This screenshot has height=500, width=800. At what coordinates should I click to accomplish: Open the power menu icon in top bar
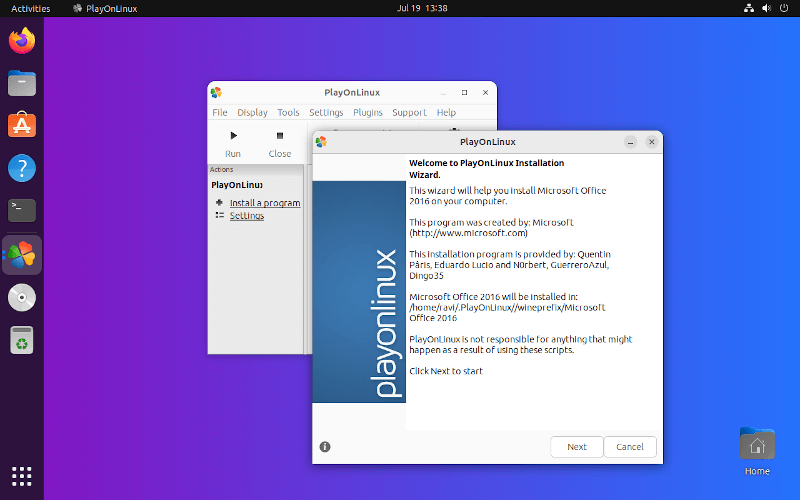[784, 8]
